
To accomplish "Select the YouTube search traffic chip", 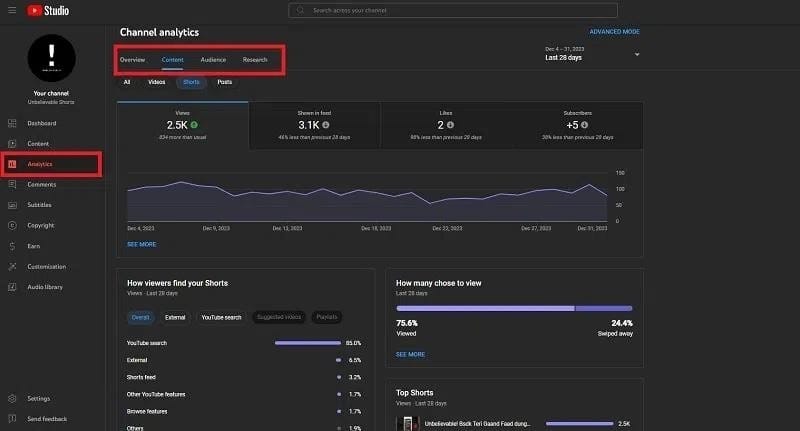I will pyautogui.click(x=221, y=317).
